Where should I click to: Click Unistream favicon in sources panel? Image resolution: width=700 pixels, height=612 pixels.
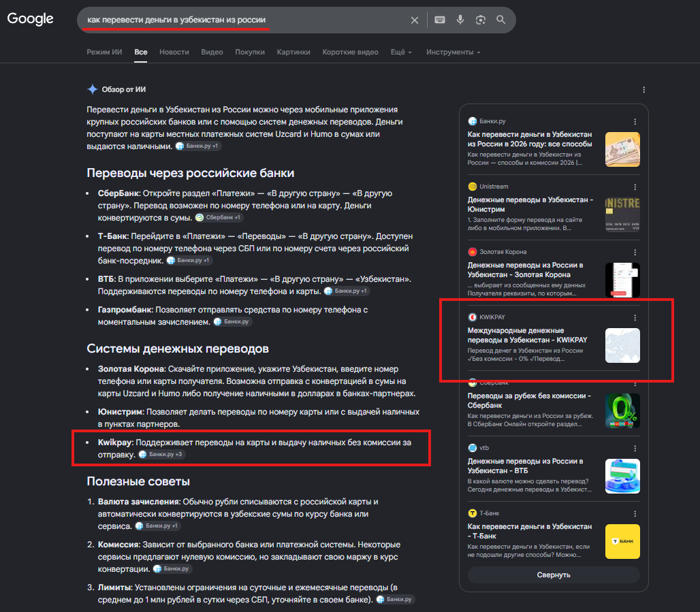473,187
